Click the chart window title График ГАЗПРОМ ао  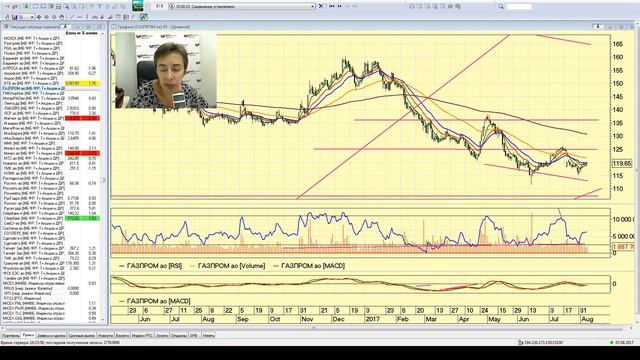point(153,27)
